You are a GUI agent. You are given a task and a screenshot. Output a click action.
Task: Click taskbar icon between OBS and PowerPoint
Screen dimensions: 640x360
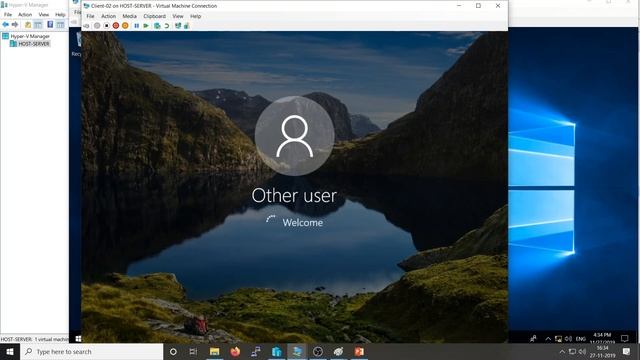point(338,351)
